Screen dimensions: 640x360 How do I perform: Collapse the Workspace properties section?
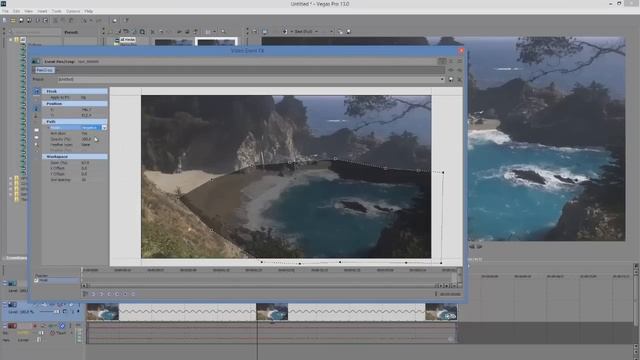coord(75,157)
